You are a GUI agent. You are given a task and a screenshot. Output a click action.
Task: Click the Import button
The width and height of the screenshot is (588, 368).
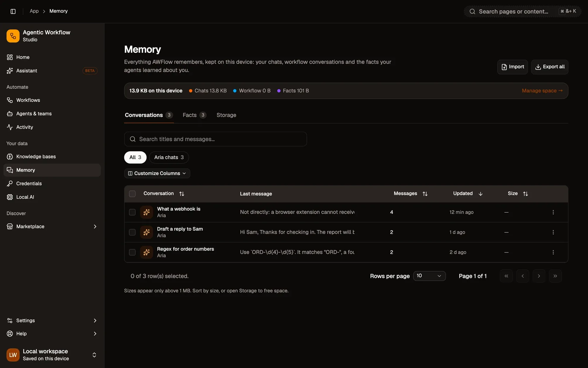pyautogui.click(x=512, y=67)
